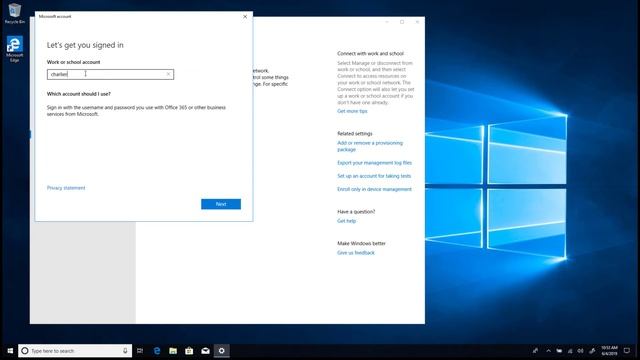Open Recycle Bin desktop icon
This screenshot has height=360, width=640.
[15, 13]
